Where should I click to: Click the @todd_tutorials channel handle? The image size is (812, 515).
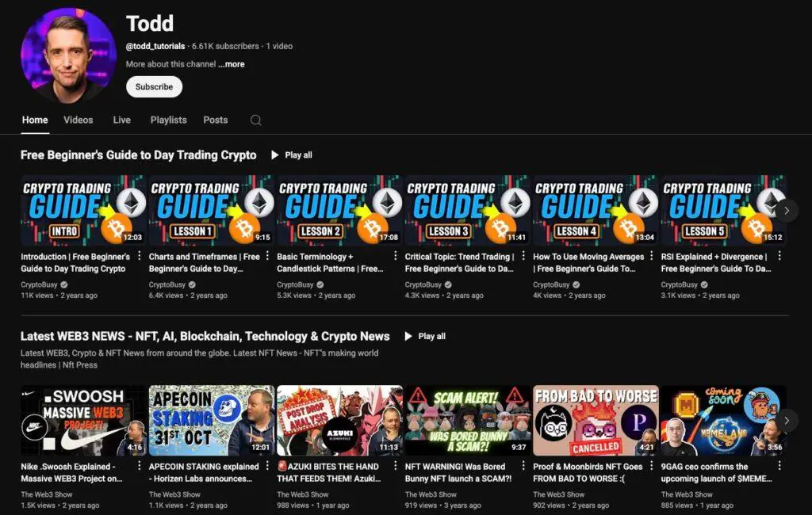[x=155, y=46]
